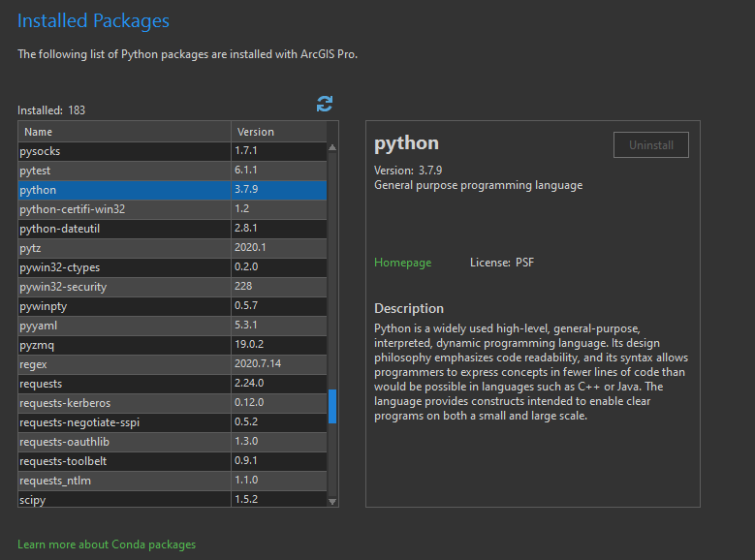Open the python Homepage link
The height and width of the screenshot is (560, 755).
(402, 263)
